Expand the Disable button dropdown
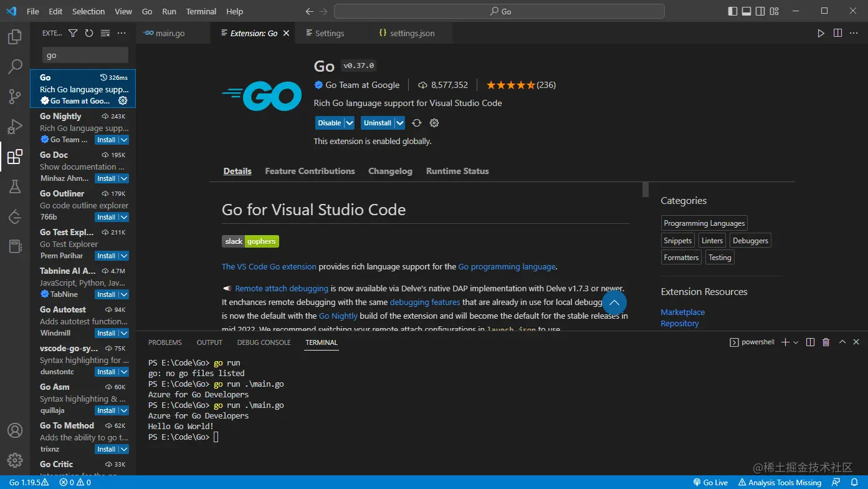 point(350,123)
